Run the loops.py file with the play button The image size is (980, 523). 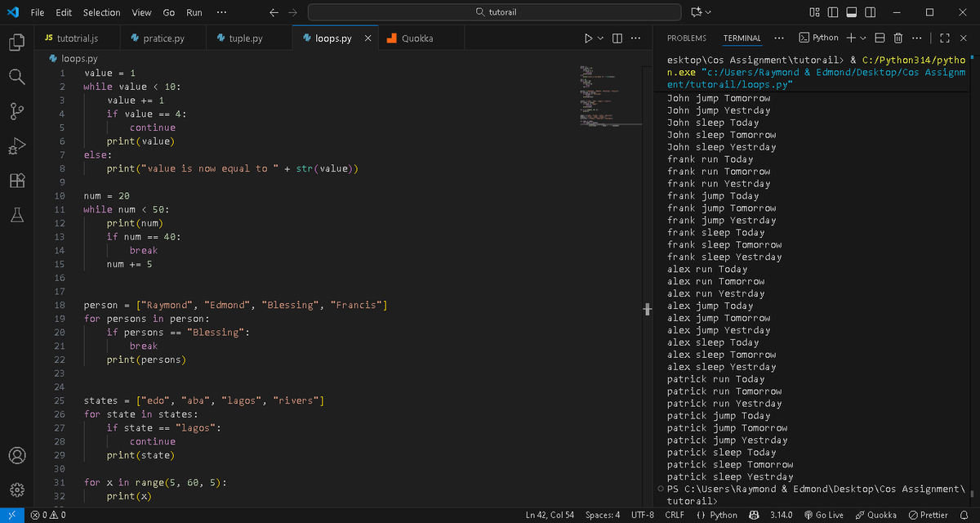[588, 38]
